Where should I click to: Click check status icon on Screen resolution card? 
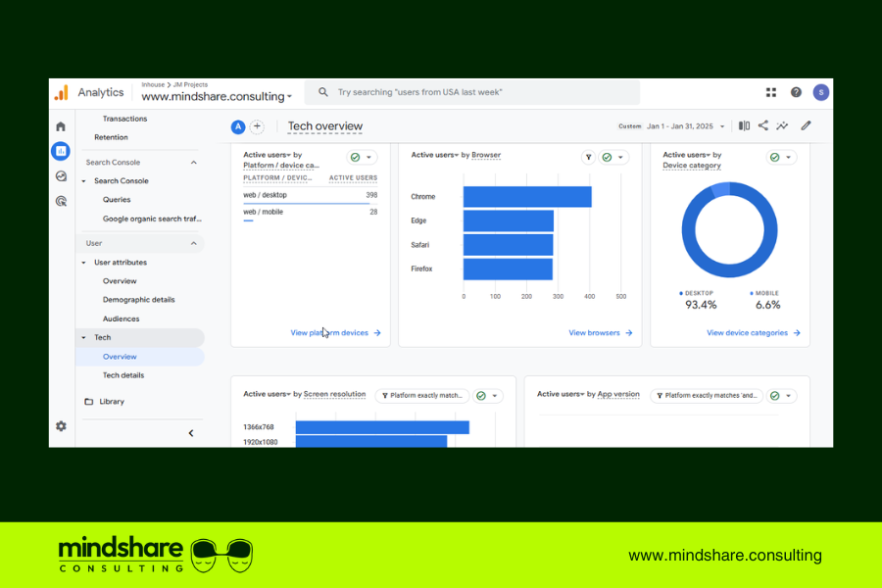pyautogui.click(x=481, y=396)
